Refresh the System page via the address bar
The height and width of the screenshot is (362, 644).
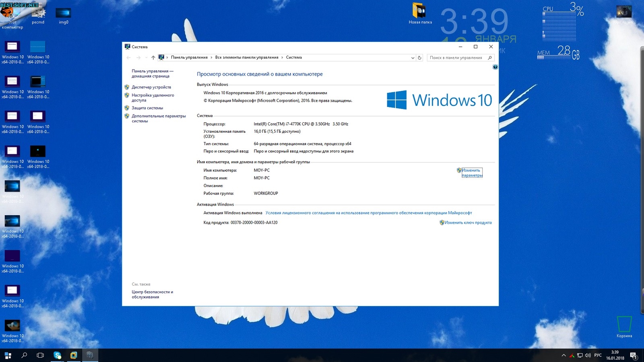click(x=419, y=58)
